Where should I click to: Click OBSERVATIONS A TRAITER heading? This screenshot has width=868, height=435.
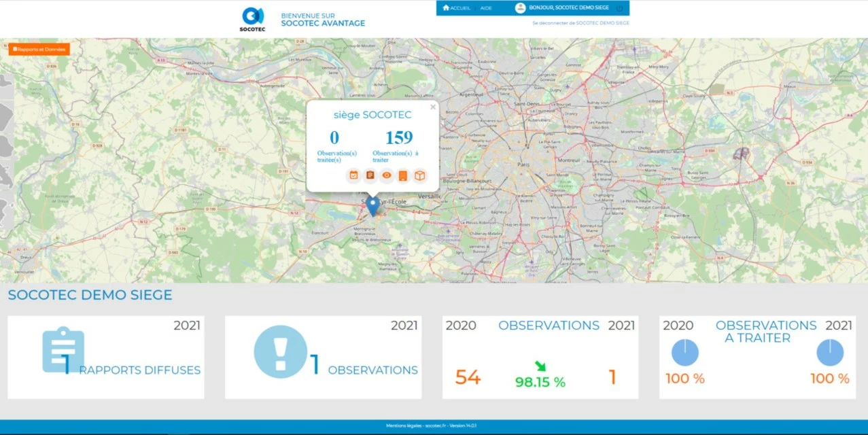pyautogui.click(x=766, y=332)
